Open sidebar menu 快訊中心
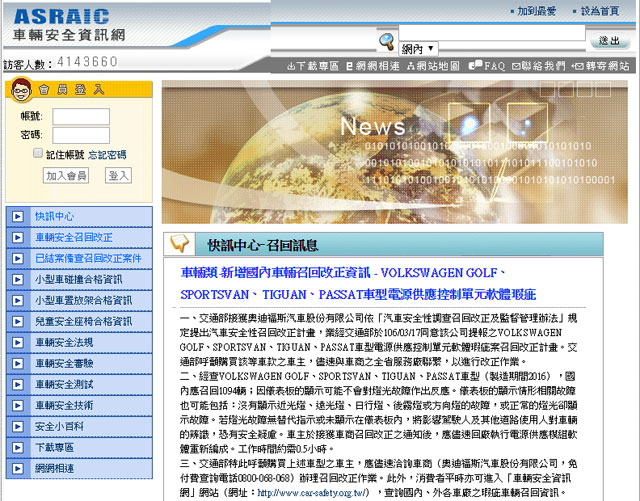The image size is (640, 501). (54, 216)
